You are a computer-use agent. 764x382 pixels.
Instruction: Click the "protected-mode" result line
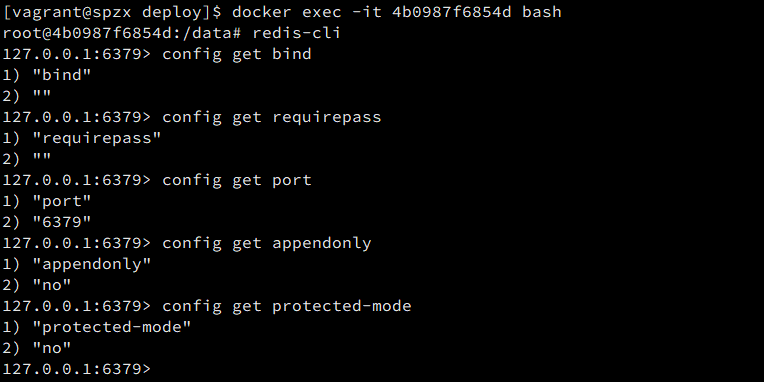pos(97,327)
